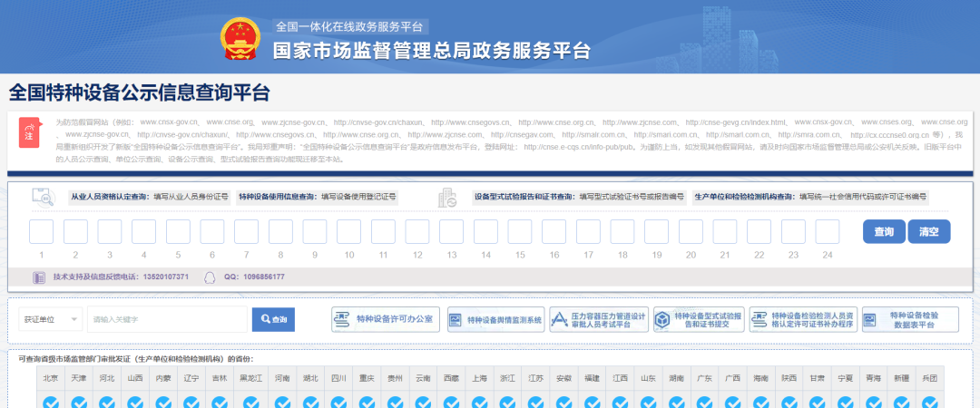Click the 海南 province header cell

click(x=760, y=378)
